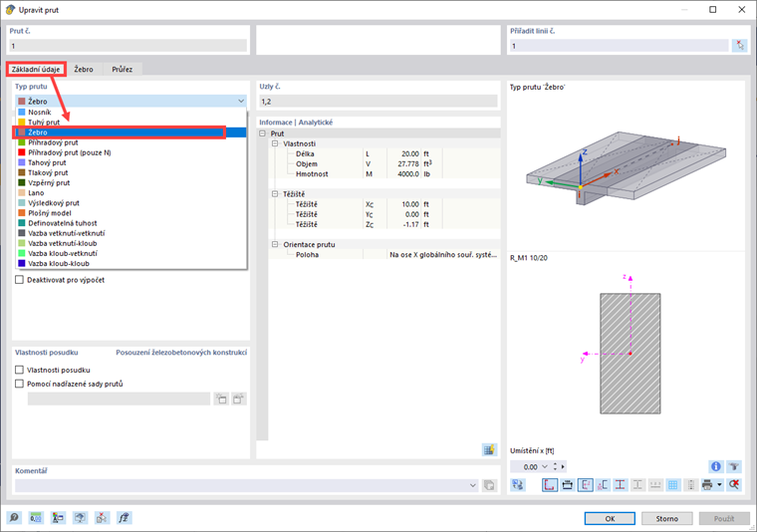Screen dimensions: 757x532
Task: Click 'Analytické' in the Informace header
Action: [x=316, y=123]
